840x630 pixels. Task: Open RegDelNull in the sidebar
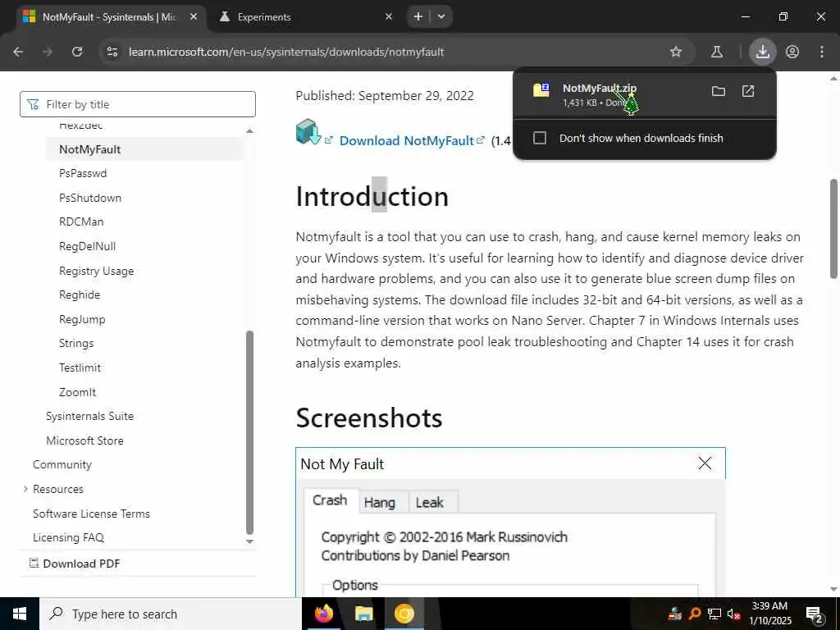coord(87,246)
